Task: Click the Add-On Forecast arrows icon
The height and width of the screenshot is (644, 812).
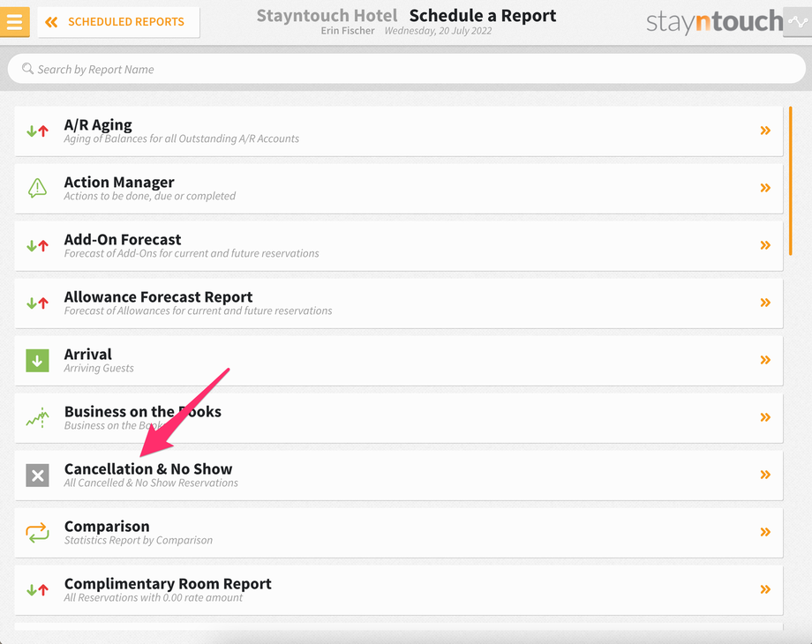Action: click(37, 246)
